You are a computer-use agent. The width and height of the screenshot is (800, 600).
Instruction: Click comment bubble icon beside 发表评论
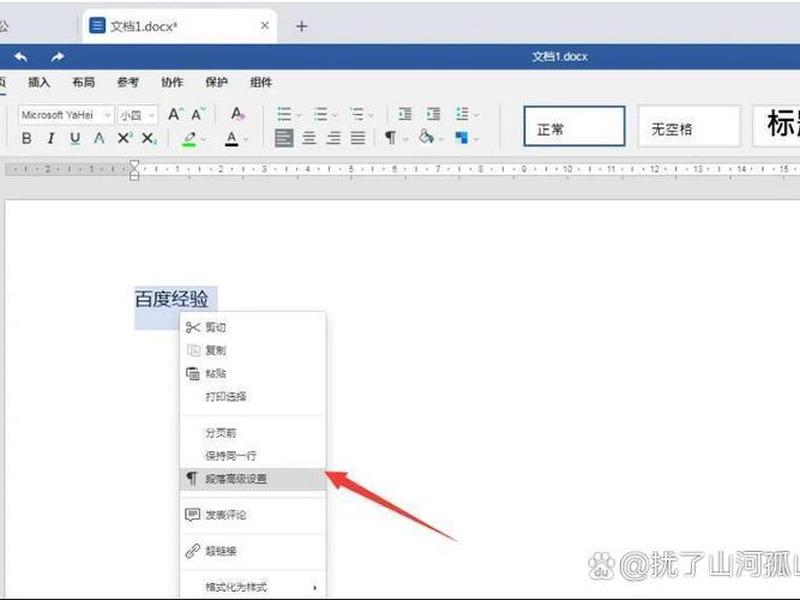tap(192, 514)
